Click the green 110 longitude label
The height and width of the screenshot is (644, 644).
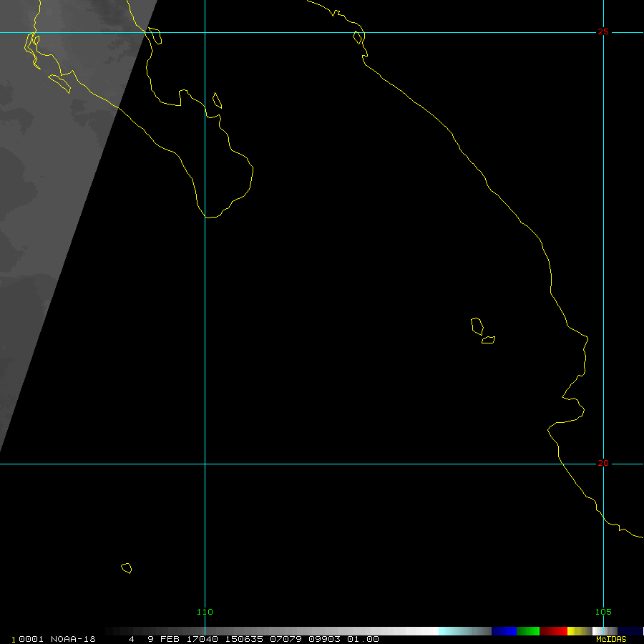click(x=205, y=612)
